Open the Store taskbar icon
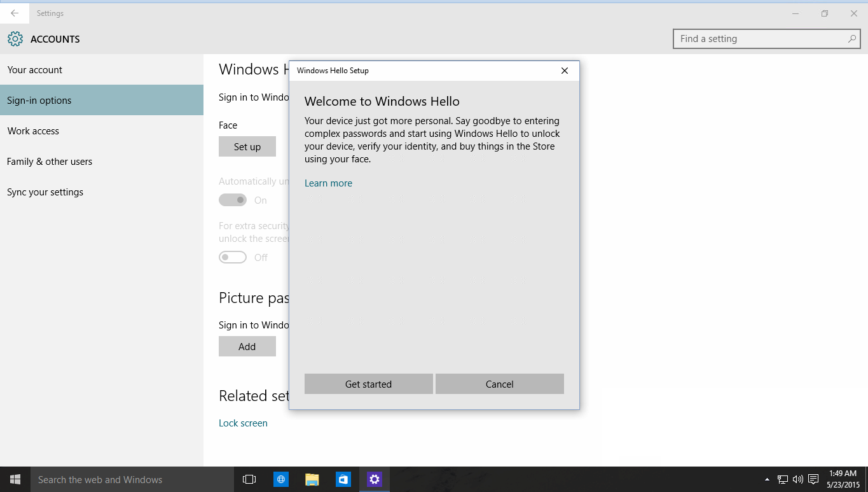Image resolution: width=868 pixels, height=492 pixels. point(343,479)
